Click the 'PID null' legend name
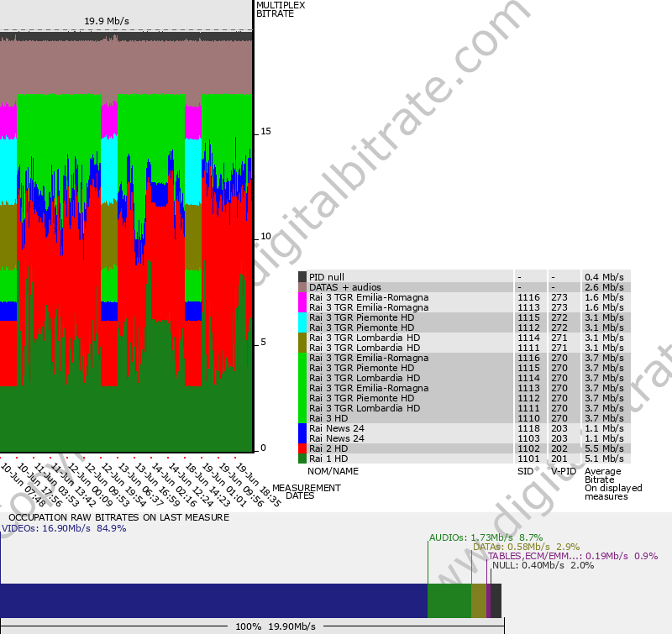 tap(327, 277)
